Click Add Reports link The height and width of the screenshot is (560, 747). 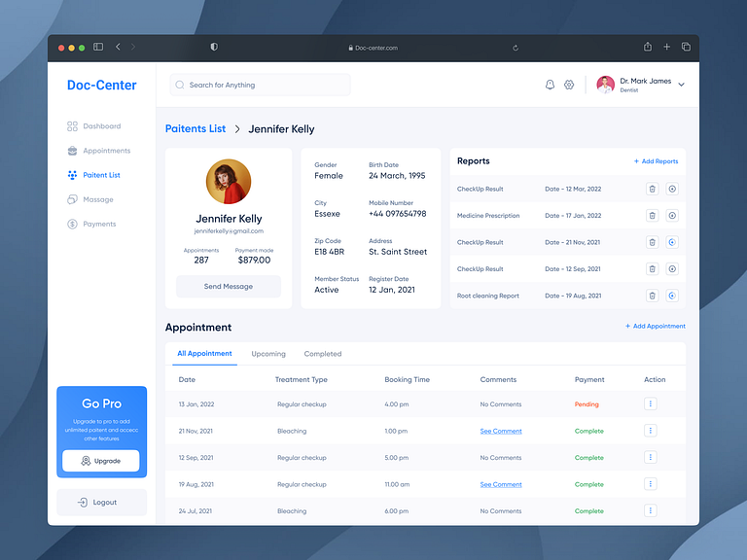point(656,161)
